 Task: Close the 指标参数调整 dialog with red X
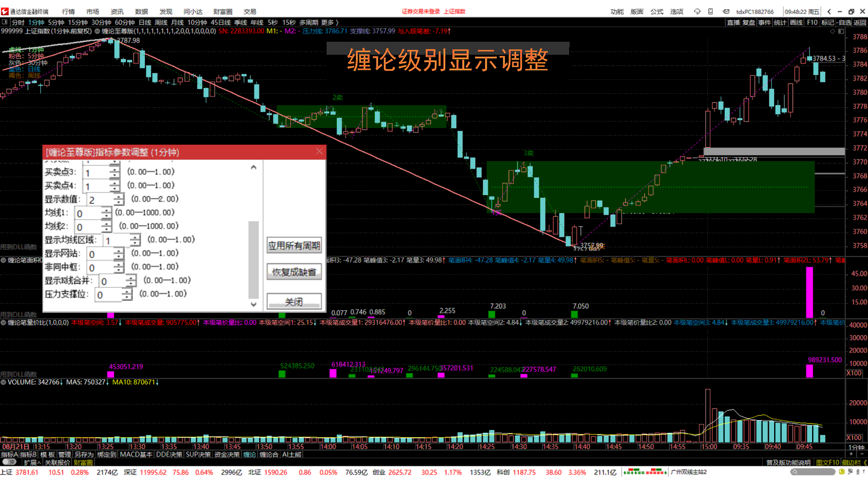(x=319, y=152)
